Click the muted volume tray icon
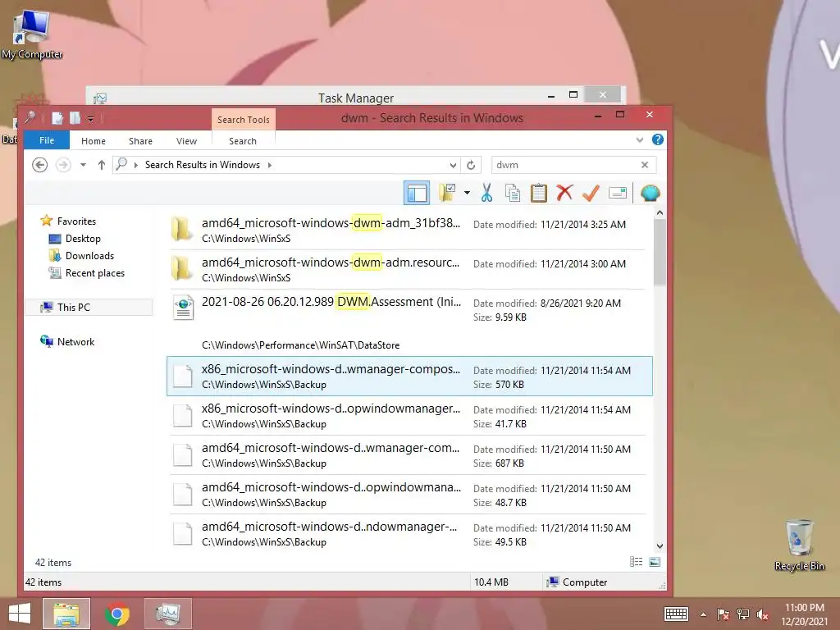The image size is (840, 630). click(762, 614)
